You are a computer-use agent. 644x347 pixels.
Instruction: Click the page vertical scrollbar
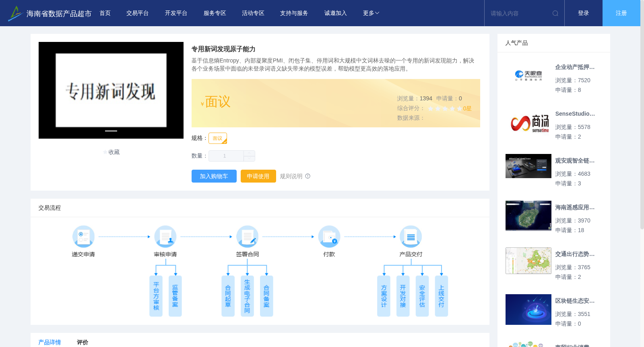[x=642, y=115]
